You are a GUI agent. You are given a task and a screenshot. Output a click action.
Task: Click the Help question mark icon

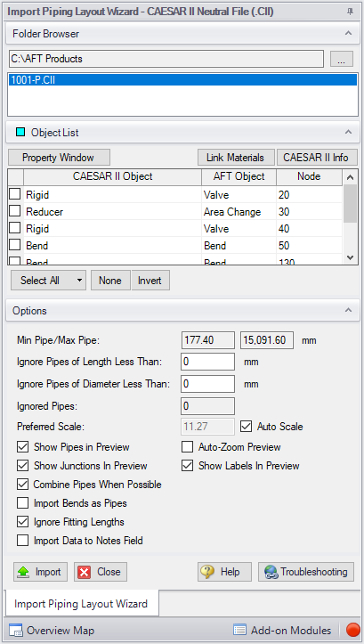point(207,572)
